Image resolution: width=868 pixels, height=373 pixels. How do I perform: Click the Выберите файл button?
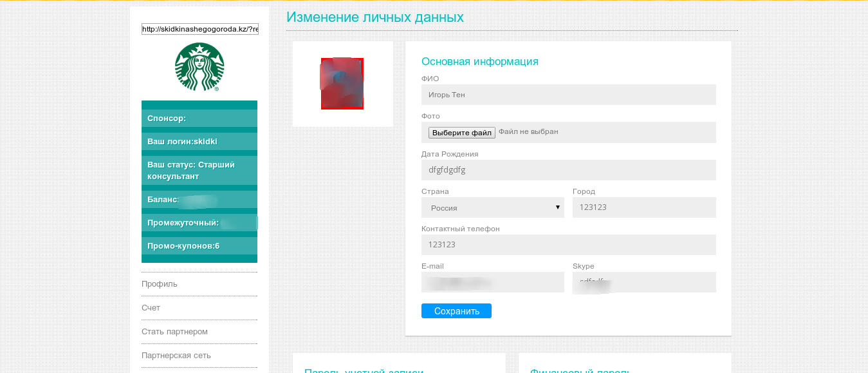462,133
